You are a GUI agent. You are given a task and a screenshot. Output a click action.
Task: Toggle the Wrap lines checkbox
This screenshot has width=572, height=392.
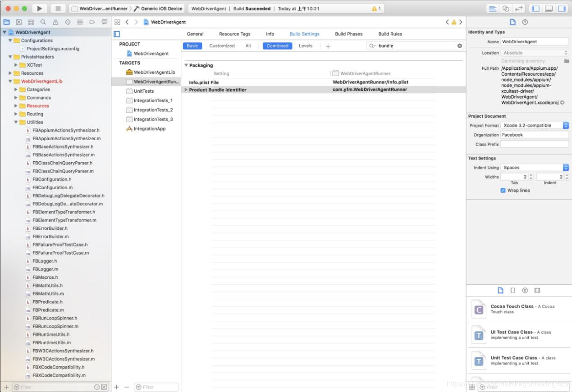click(x=503, y=190)
